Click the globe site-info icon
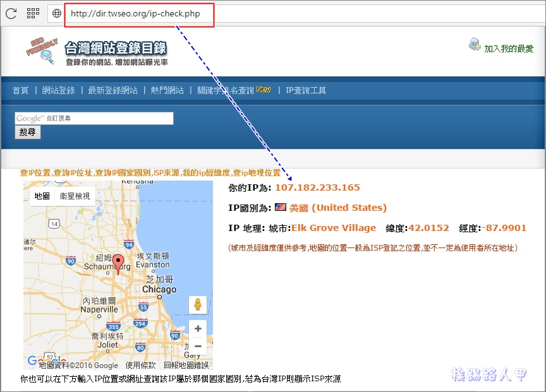 tap(57, 13)
